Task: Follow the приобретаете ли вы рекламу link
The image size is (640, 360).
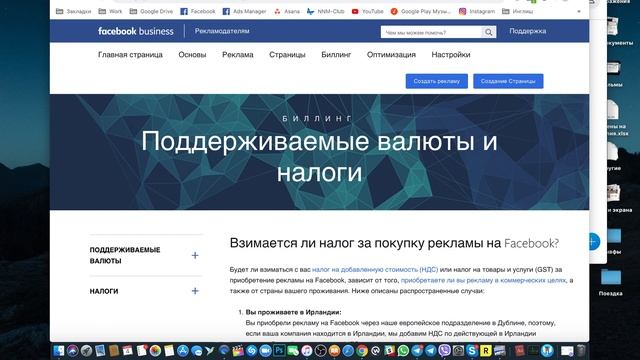Action: coord(483,280)
